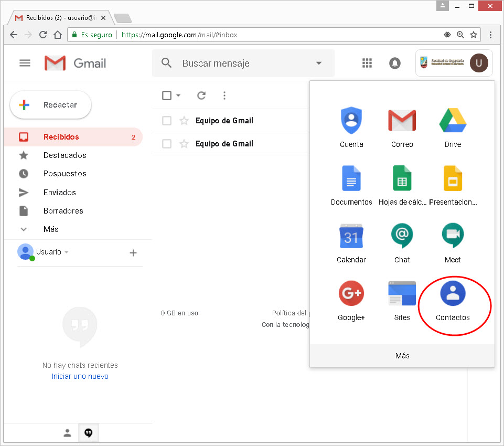
Task: Toggle the main menu hamburger icon
Action: coord(25,63)
